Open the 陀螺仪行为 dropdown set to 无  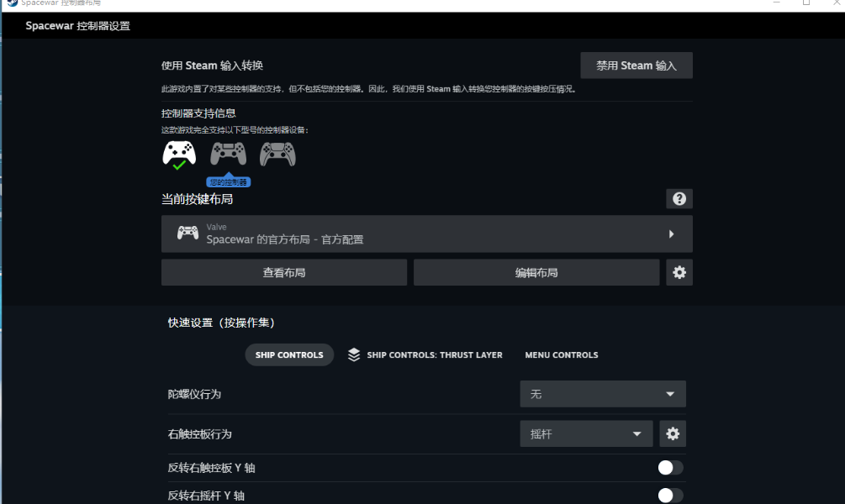point(603,394)
